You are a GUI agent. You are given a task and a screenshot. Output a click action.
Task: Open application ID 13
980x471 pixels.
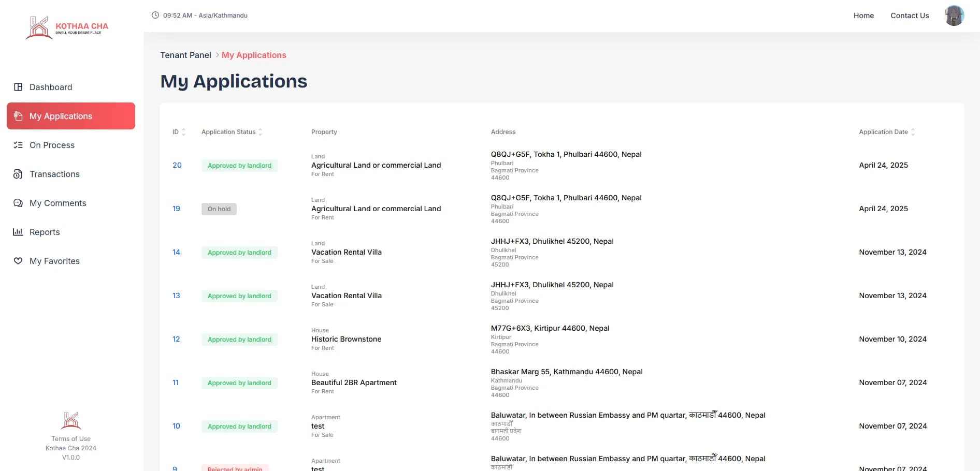coord(176,296)
